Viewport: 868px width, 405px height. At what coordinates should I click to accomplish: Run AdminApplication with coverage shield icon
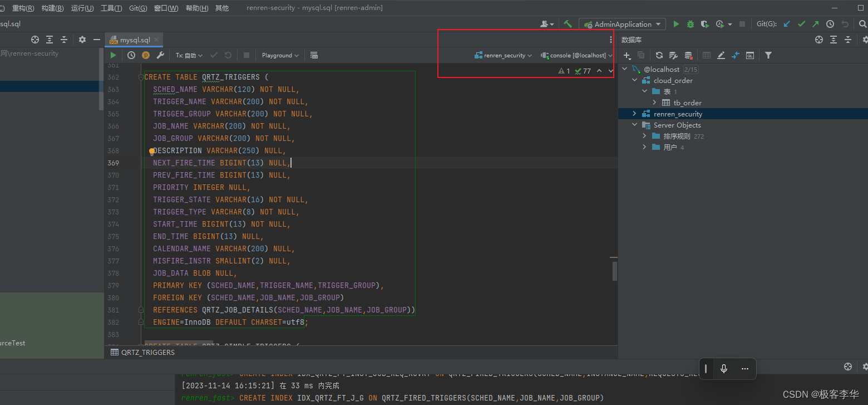(704, 24)
